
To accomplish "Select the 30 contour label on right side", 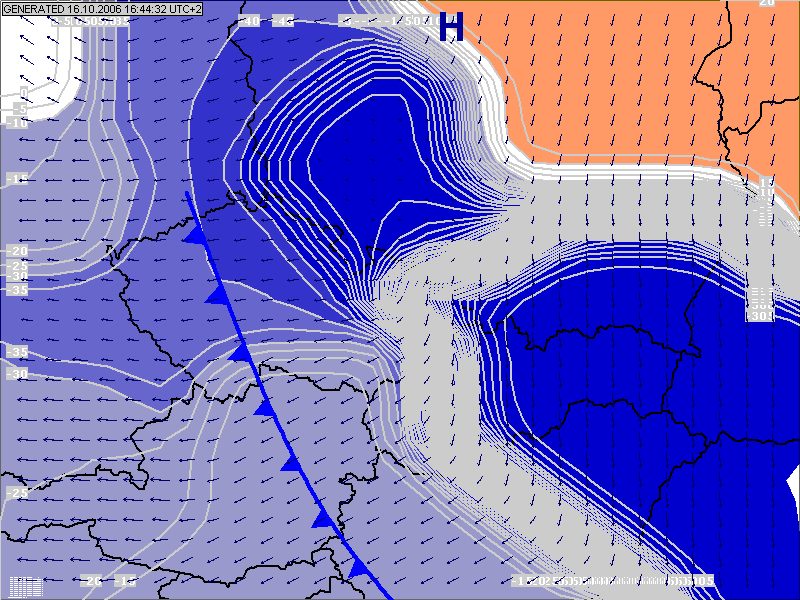I will point(762,316).
